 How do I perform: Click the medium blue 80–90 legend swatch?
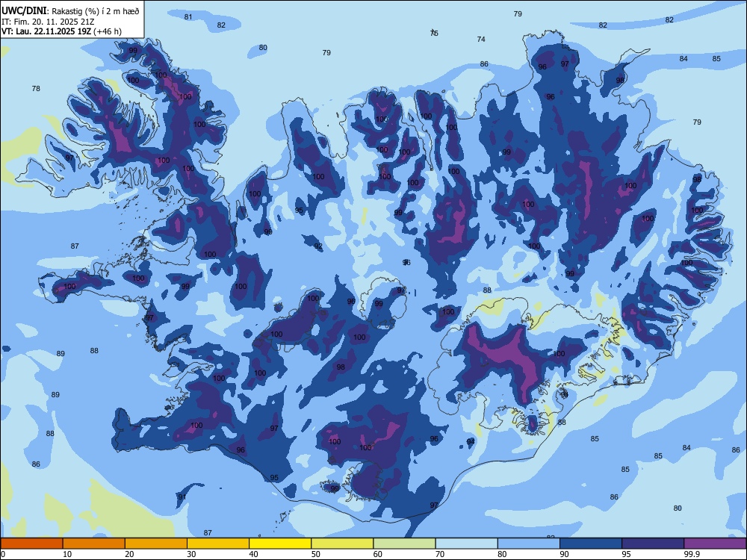coord(529,544)
